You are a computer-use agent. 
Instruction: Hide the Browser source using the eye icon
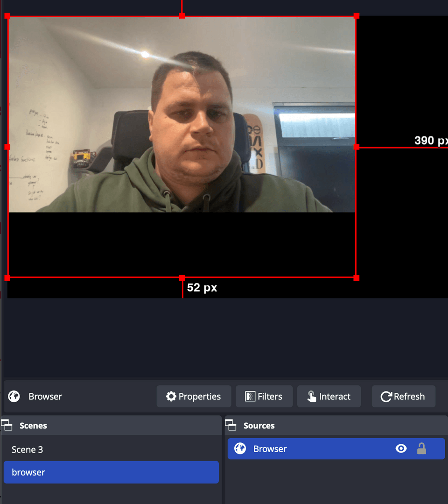[x=401, y=449]
